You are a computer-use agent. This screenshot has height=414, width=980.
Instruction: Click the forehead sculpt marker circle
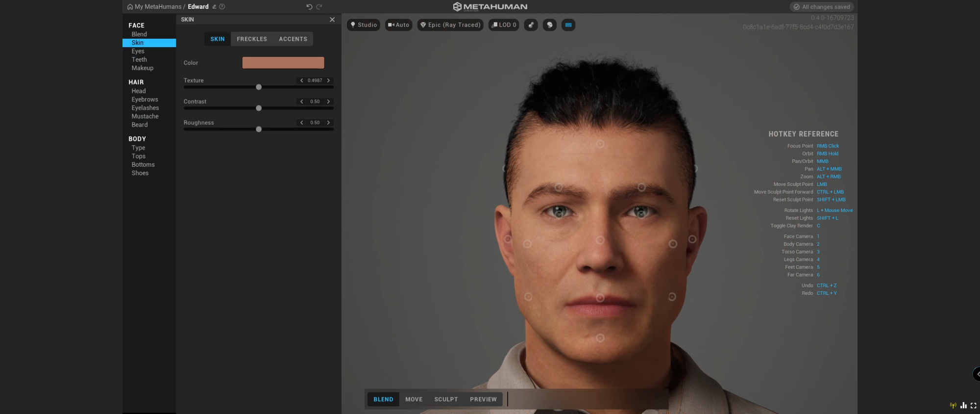coord(600,144)
